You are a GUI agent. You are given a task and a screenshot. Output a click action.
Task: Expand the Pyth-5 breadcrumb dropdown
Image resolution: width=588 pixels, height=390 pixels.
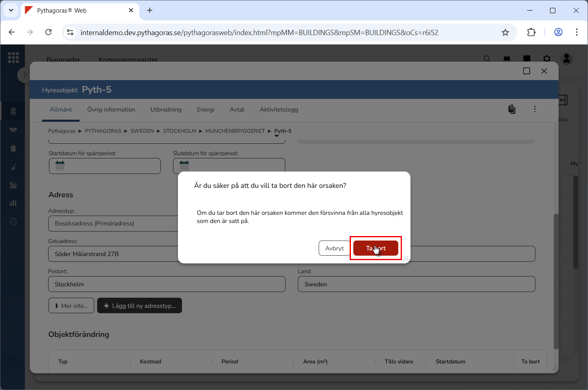point(277,136)
